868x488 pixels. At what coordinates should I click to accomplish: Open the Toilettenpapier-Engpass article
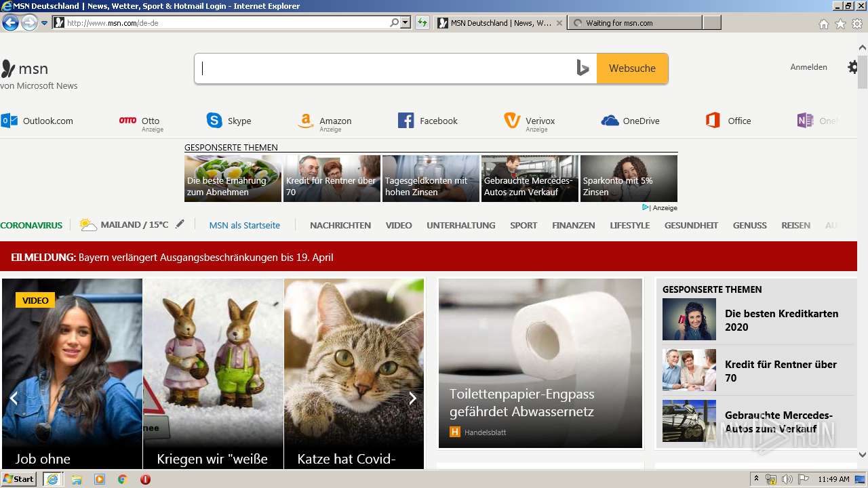click(x=540, y=363)
